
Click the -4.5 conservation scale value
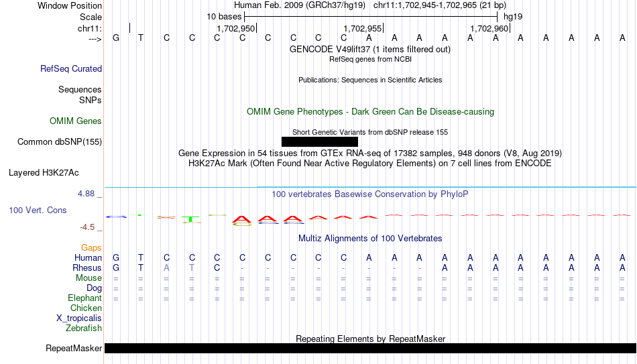pos(87,227)
